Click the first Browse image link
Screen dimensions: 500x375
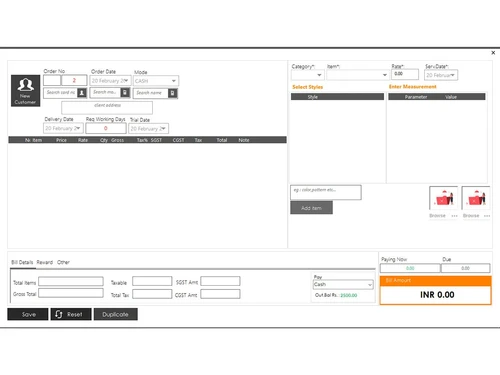click(x=437, y=216)
